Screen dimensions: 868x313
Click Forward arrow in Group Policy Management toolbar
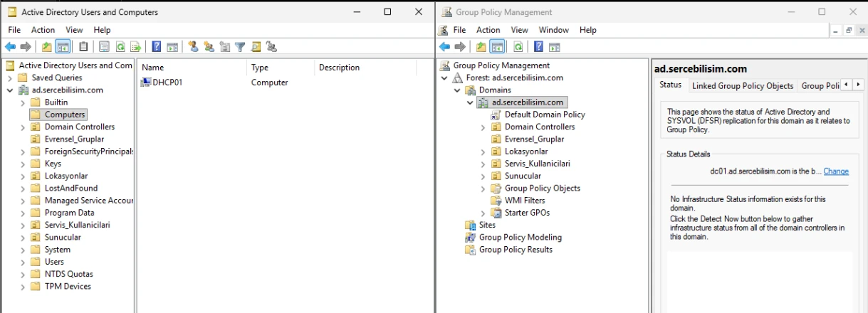pos(460,47)
